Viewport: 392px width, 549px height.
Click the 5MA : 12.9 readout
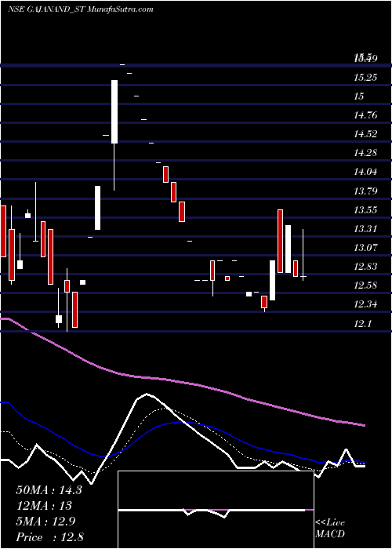46,522
